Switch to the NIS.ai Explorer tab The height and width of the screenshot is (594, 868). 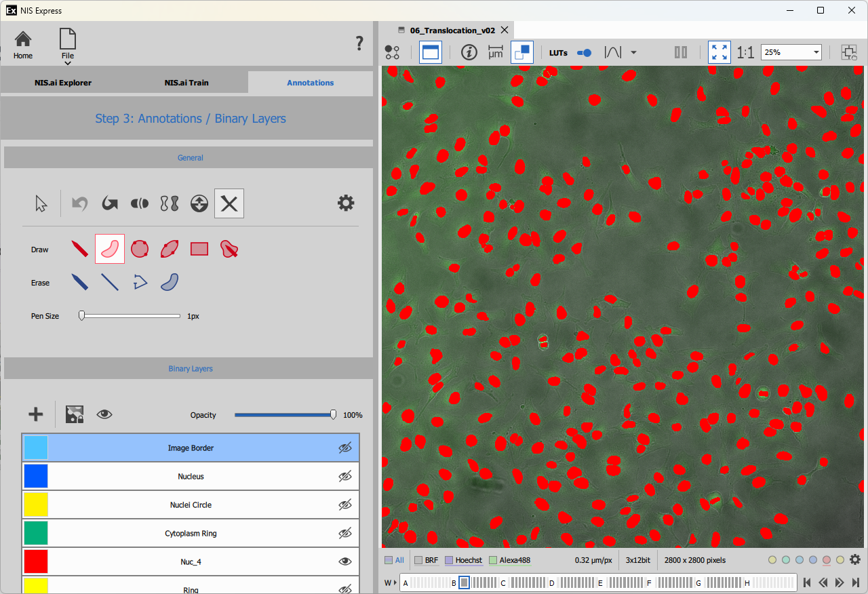(63, 83)
